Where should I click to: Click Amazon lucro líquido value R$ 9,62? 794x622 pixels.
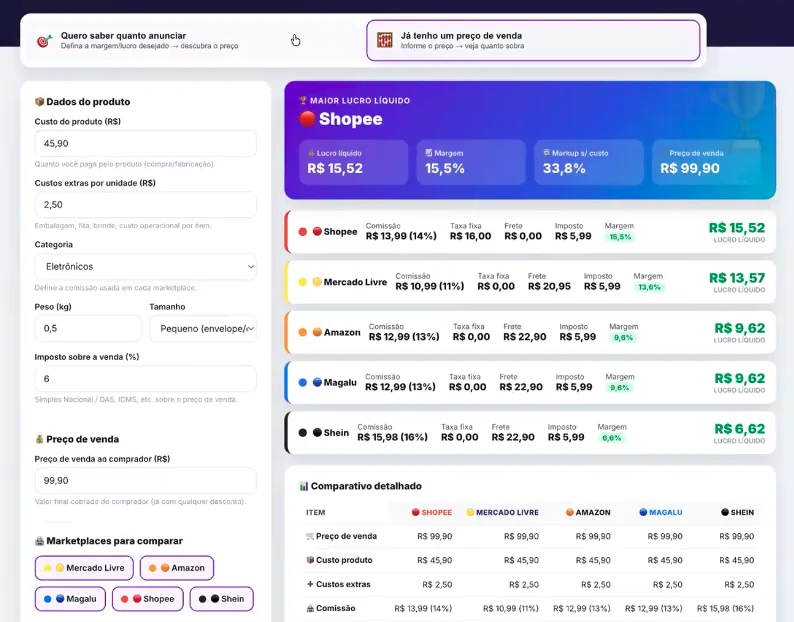coord(739,328)
